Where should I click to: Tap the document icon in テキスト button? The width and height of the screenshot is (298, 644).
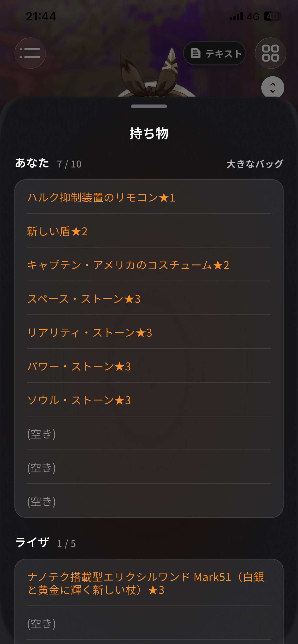click(196, 53)
